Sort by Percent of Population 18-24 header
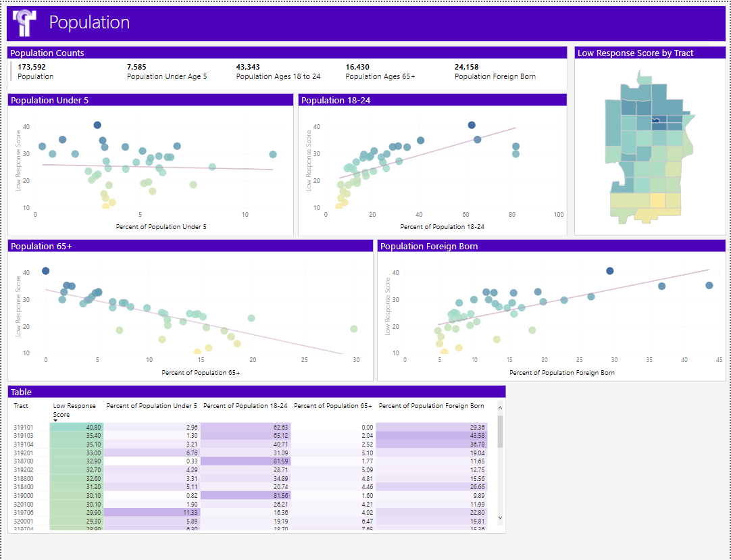This screenshot has width=731, height=560. (245, 406)
